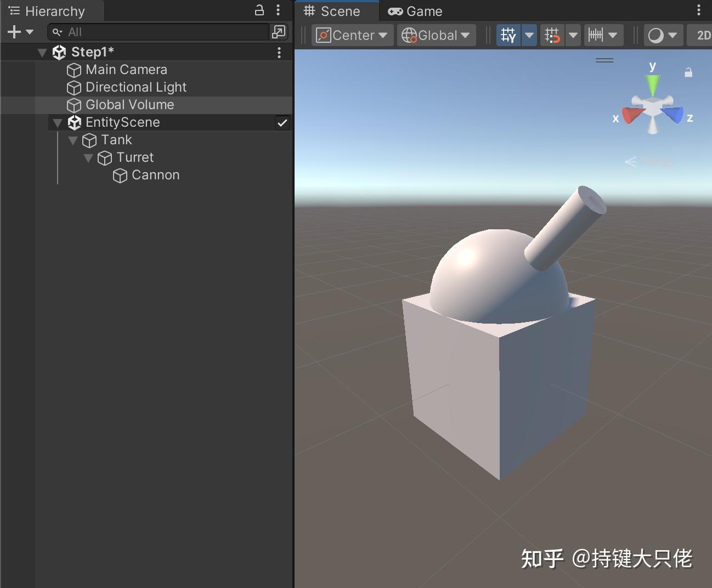
Task: Click the Hierarchy panel lock icon
Action: (x=259, y=10)
